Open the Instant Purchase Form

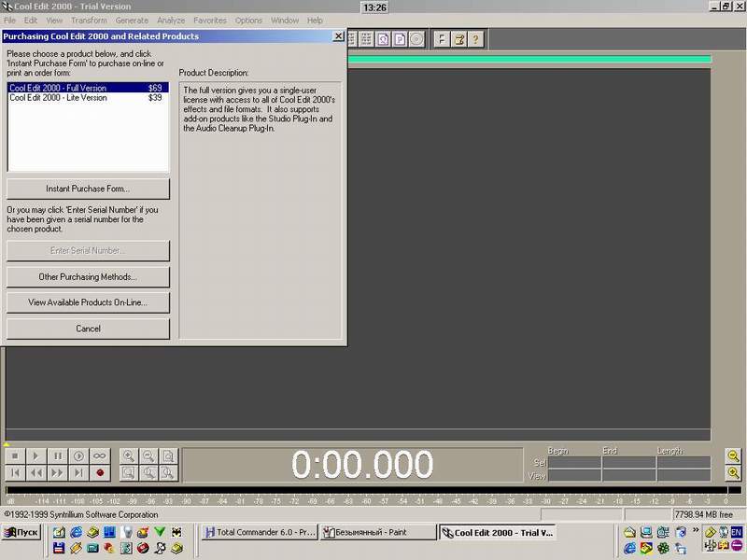tap(88, 189)
